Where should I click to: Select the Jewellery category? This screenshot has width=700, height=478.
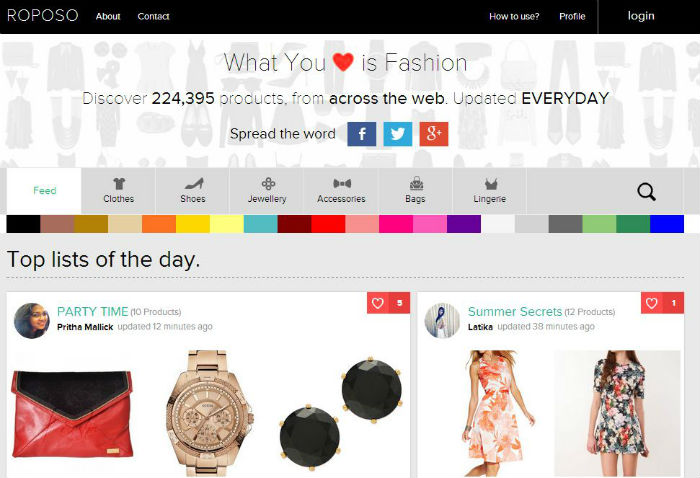[x=267, y=191]
